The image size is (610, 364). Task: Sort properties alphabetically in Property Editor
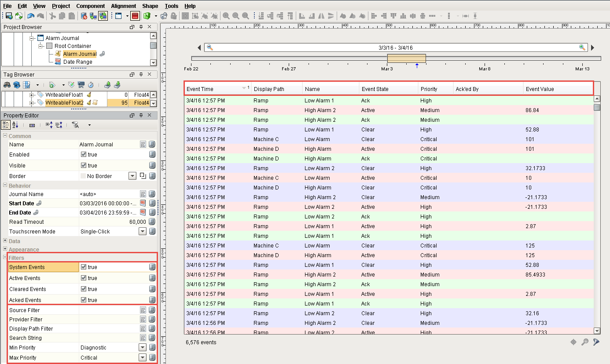pos(15,125)
